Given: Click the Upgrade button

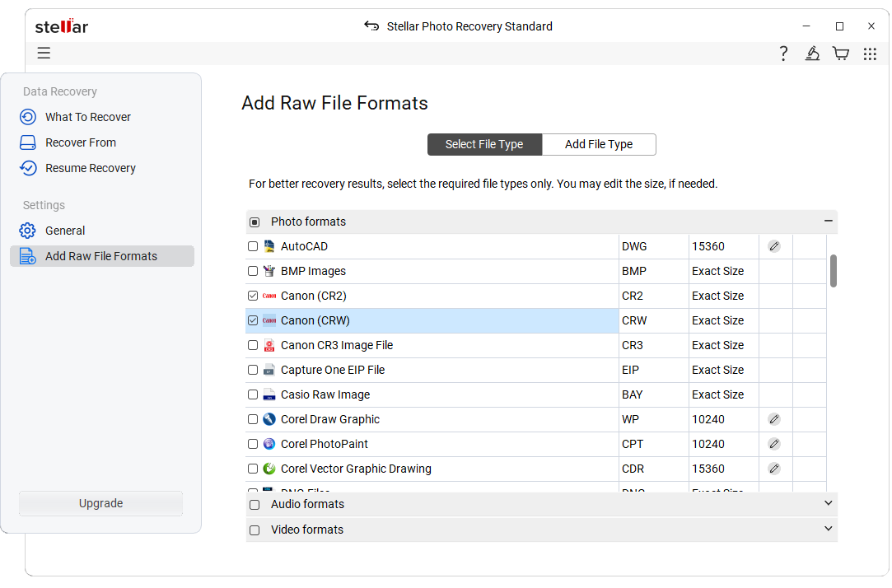Looking at the screenshot, I should pyautogui.click(x=100, y=504).
